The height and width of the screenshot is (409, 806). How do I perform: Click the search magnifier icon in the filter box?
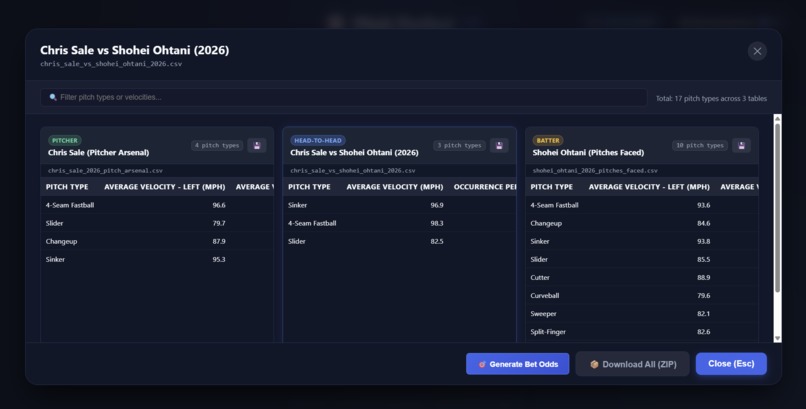pyautogui.click(x=53, y=97)
